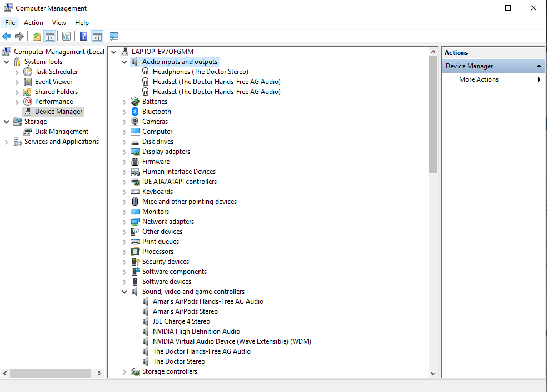Select Arnar's AirPods Stereo device
This screenshot has width=547, height=392.
(x=185, y=311)
